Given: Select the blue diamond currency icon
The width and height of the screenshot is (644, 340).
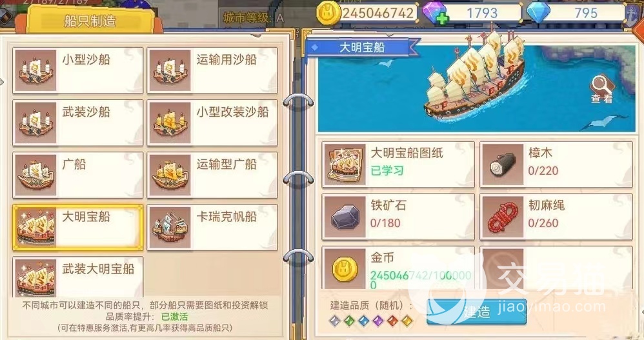Looking at the screenshot, I should click(538, 12).
